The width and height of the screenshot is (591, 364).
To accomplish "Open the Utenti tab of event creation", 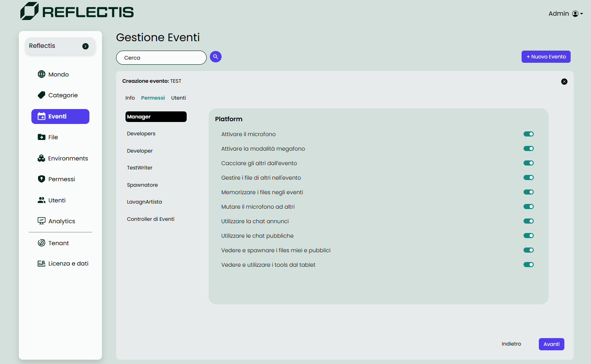I will pos(178,98).
